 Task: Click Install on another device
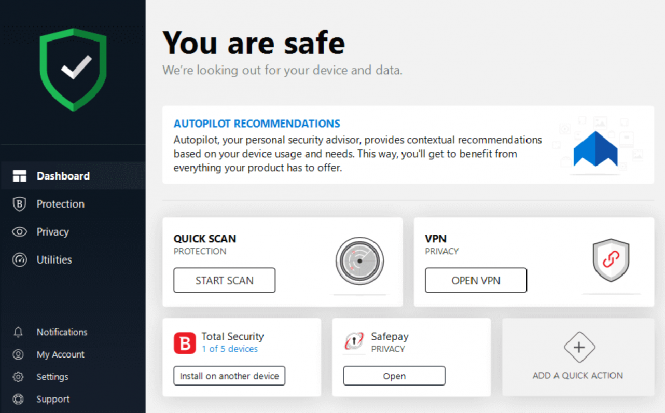229,376
